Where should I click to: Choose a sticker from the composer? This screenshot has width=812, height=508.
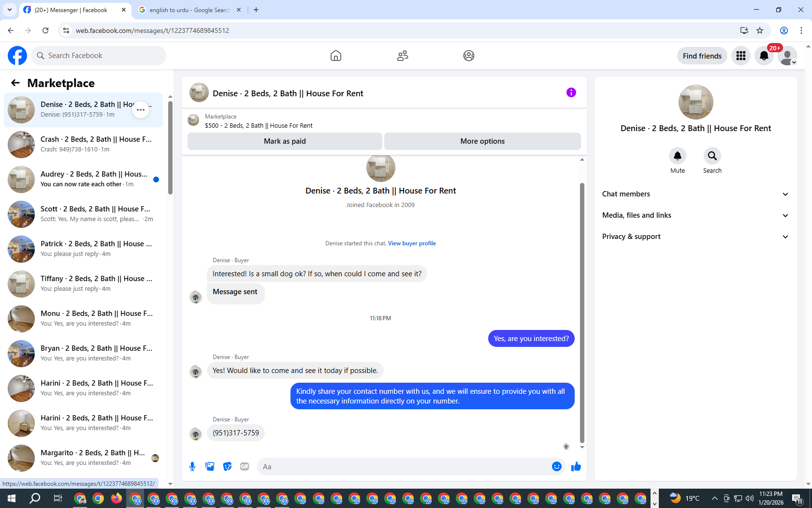tap(227, 466)
